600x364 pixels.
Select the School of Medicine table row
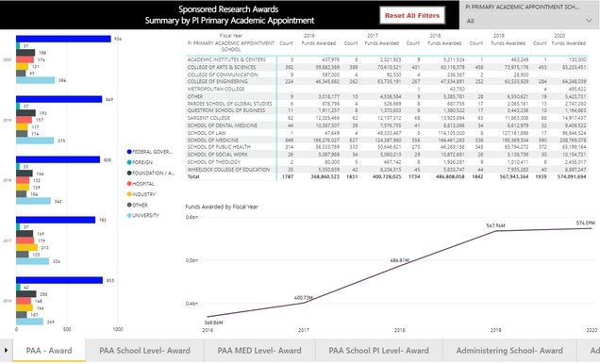(387, 141)
